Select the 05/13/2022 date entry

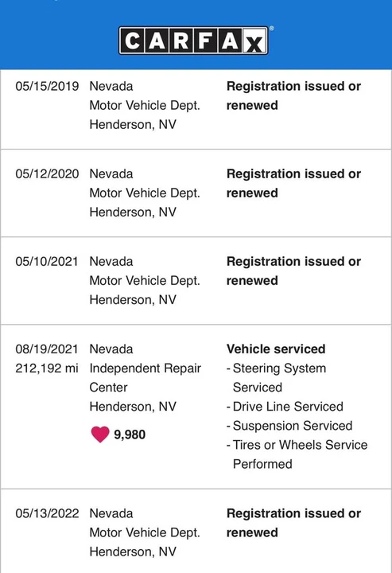[x=47, y=513]
